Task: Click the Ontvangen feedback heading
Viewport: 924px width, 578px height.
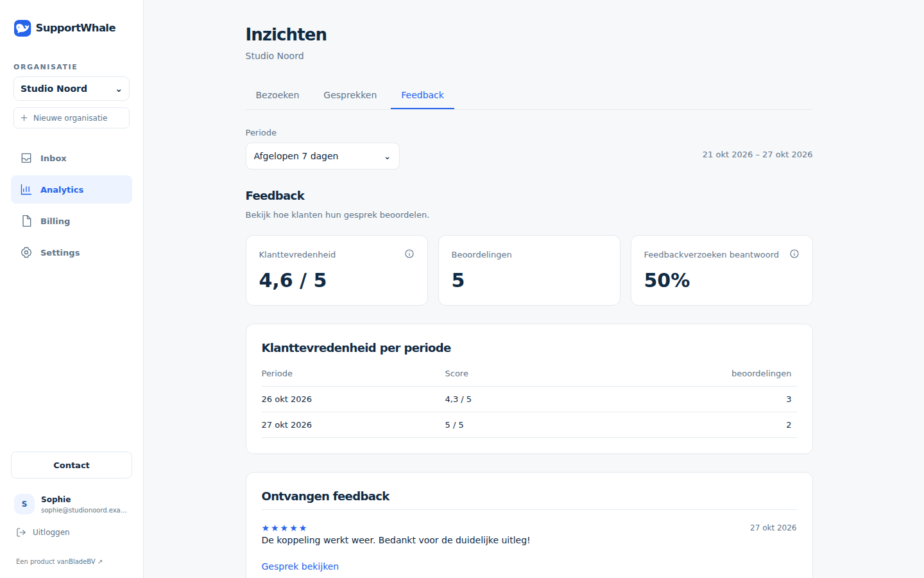Action: [325, 496]
